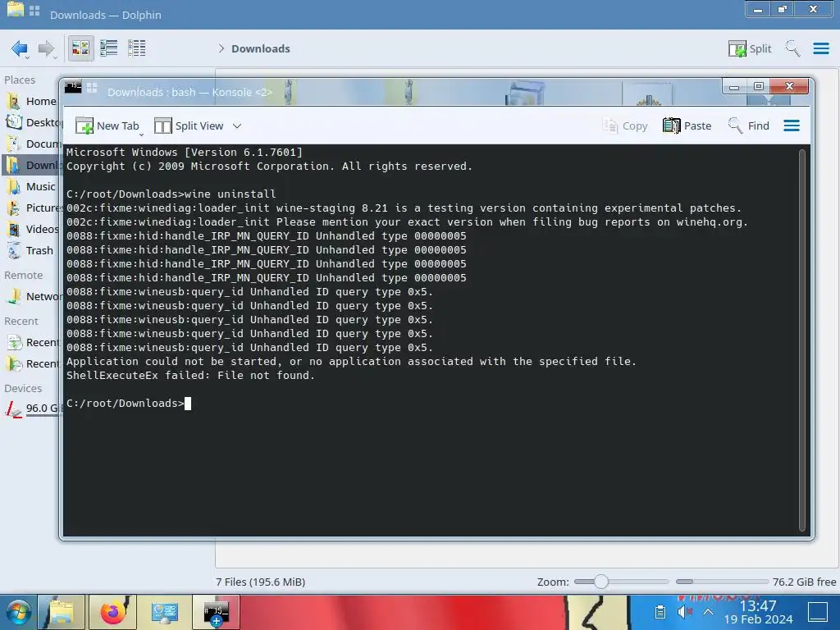This screenshot has height=630, width=840.
Task: Expand hidden system tray icons arrow
Action: point(708,612)
